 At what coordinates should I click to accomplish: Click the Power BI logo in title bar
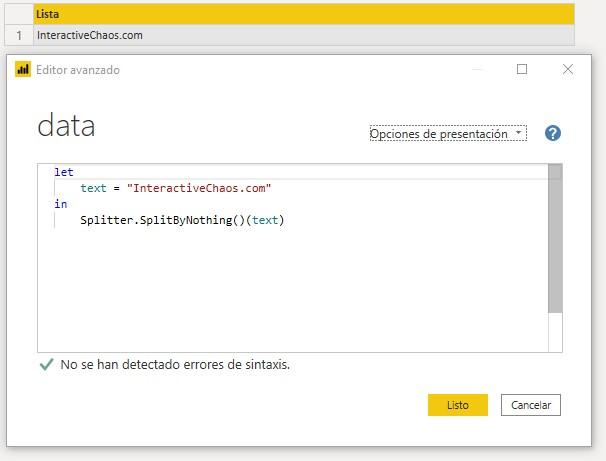coord(24,70)
